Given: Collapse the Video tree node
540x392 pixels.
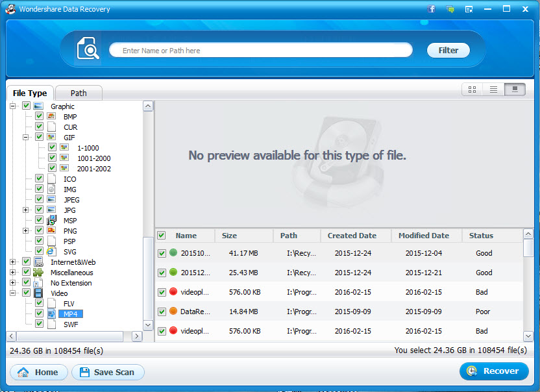Looking at the screenshot, I should [13, 293].
